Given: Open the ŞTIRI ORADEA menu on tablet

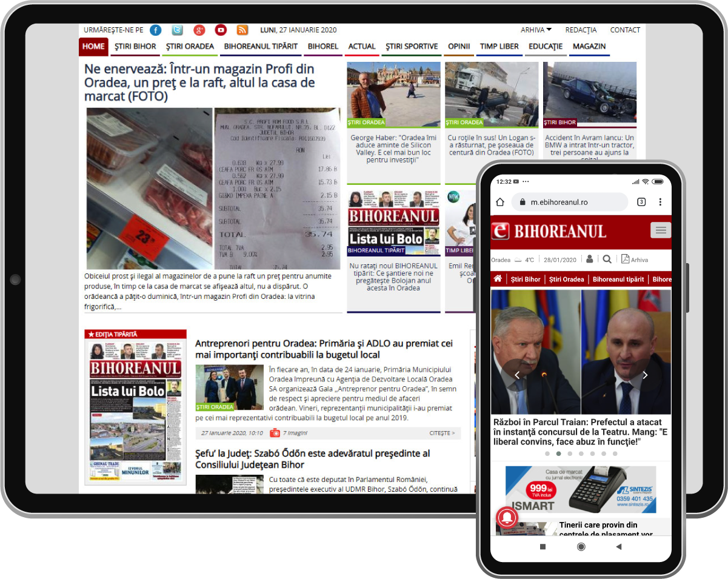Looking at the screenshot, I should [190, 47].
